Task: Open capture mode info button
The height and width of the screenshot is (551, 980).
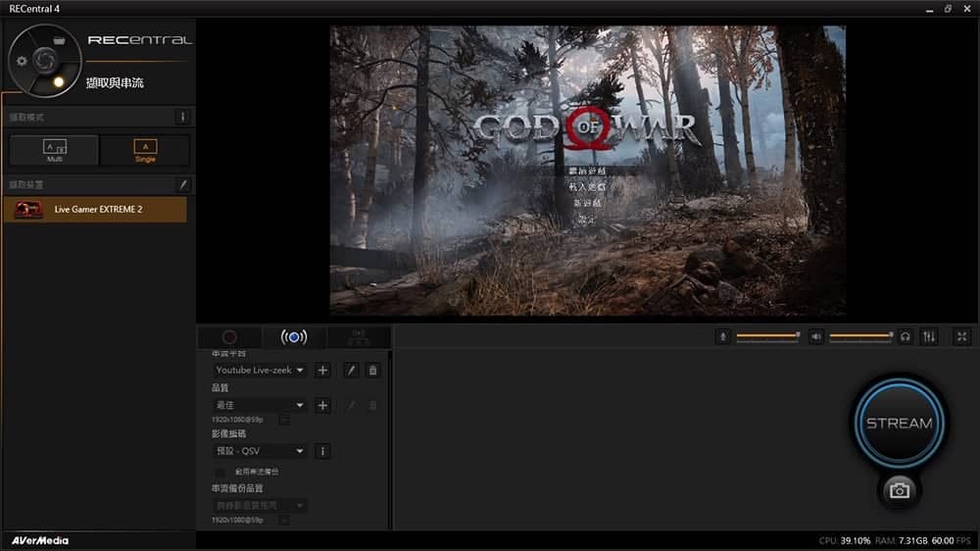Action: pos(182,117)
